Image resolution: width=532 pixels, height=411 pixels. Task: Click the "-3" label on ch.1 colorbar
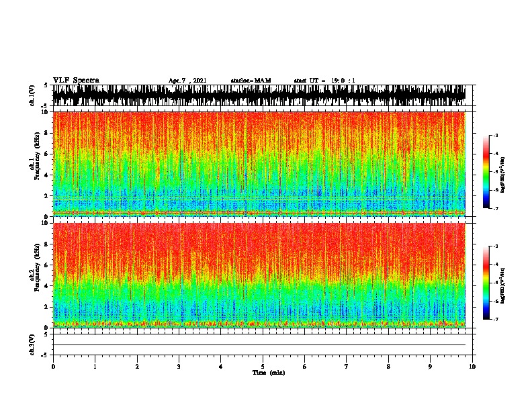click(x=495, y=135)
